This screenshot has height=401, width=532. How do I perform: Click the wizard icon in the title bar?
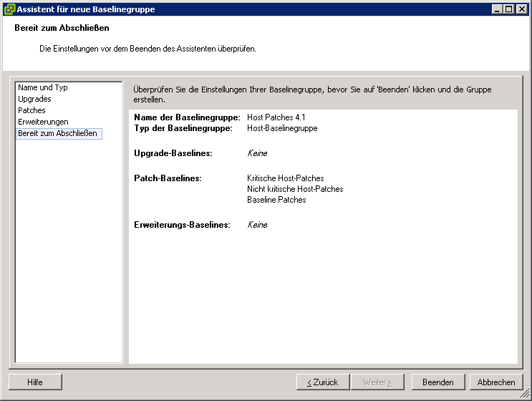[9, 9]
